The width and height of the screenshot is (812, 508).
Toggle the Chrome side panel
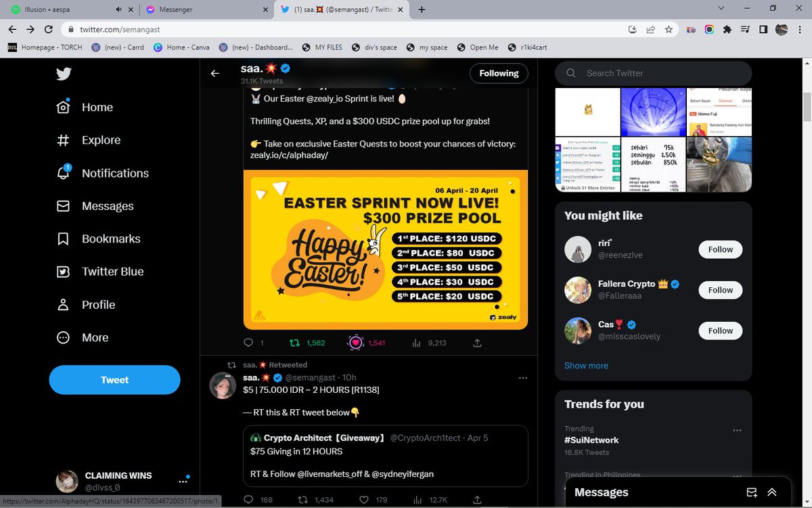coord(763,29)
